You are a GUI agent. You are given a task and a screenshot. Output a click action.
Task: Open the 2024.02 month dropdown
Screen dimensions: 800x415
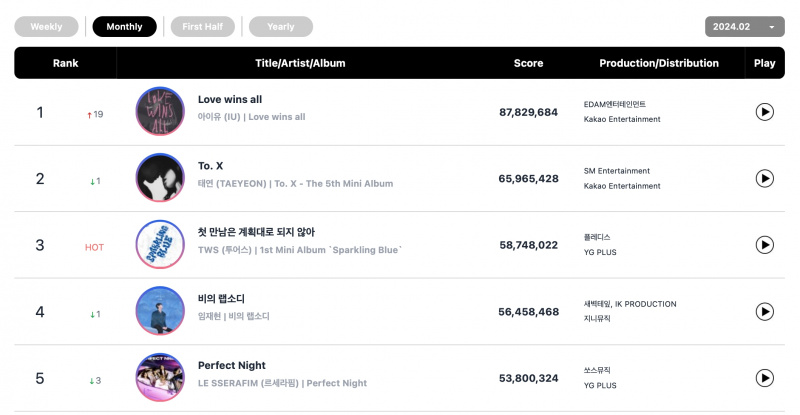coord(744,27)
